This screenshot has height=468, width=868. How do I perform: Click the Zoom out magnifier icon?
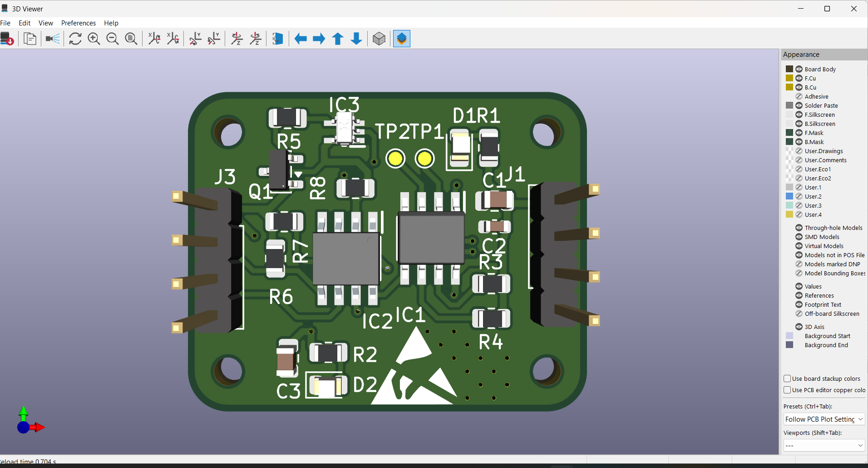click(x=113, y=39)
